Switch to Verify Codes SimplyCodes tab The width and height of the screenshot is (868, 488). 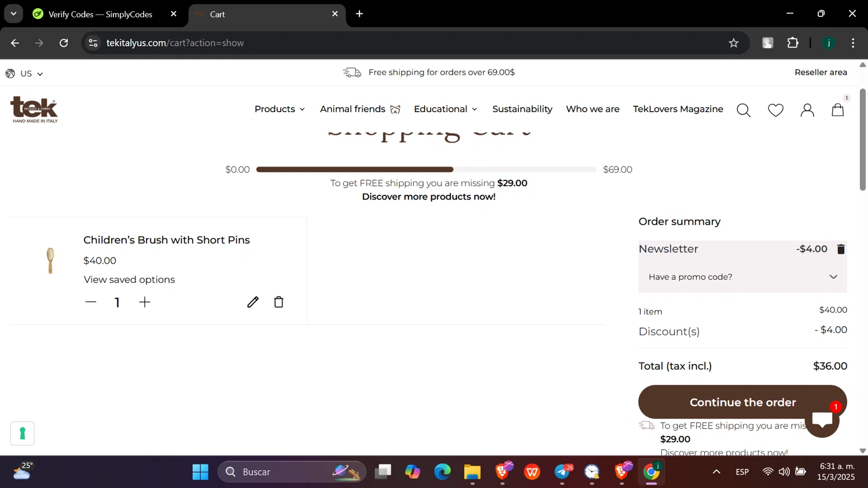[100, 14]
